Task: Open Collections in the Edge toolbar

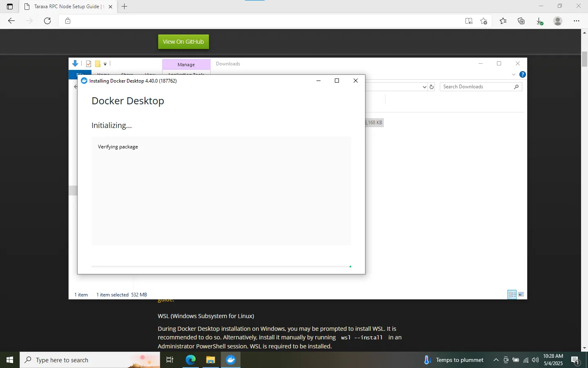Action: 521,21
